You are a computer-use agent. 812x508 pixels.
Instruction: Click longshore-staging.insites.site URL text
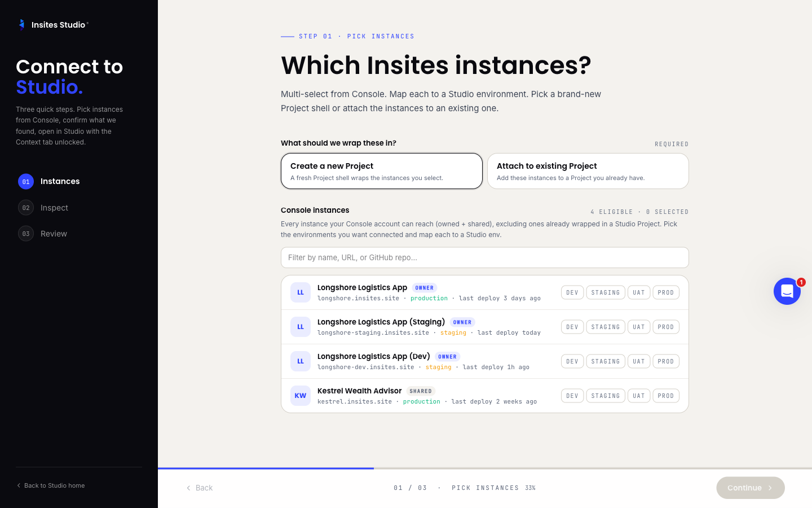click(x=373, y=333)
